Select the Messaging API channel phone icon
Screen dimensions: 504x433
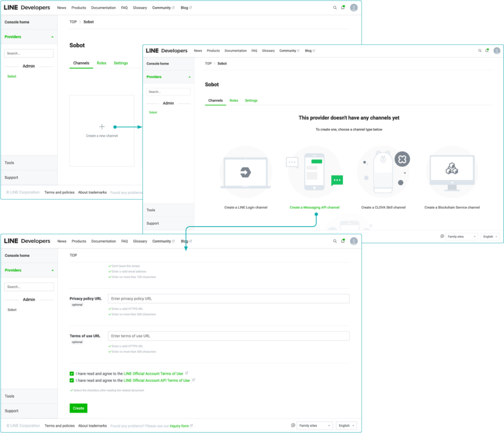pos(314,172)
